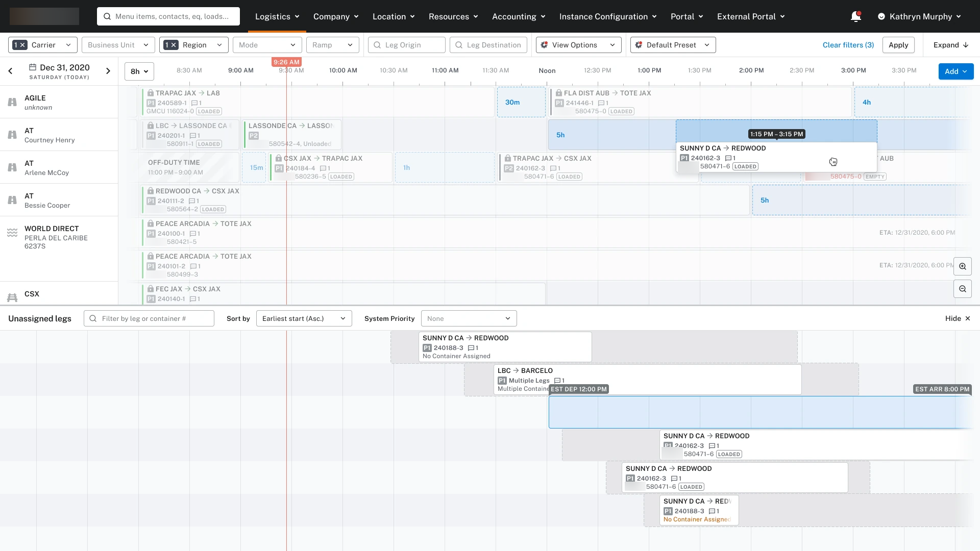Open the Accounting menu

coord(519,16)
